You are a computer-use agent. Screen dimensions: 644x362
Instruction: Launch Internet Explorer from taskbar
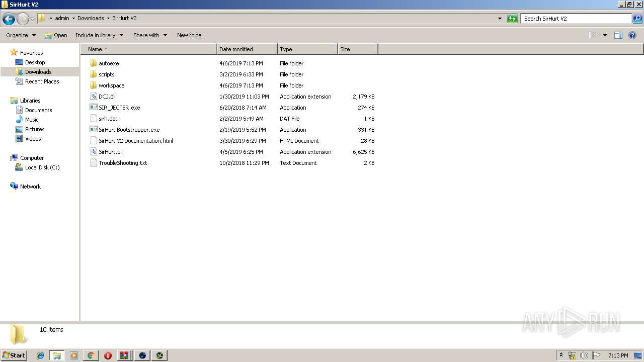(40, 355)
